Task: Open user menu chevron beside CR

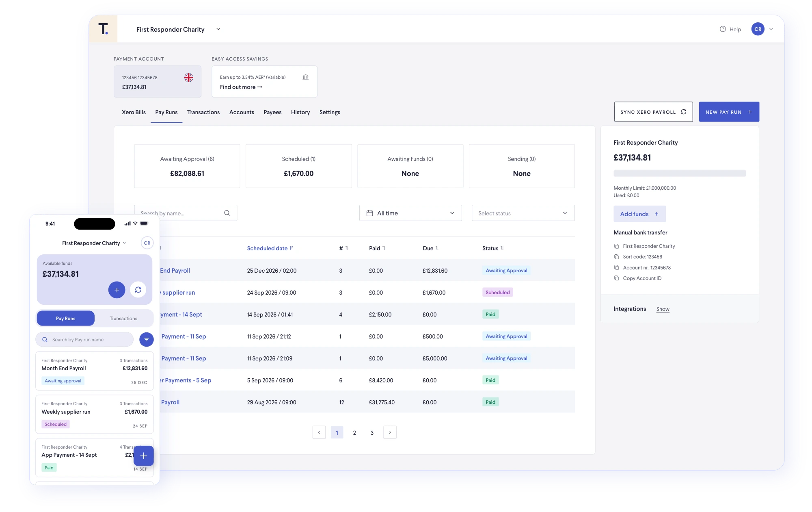Action: (x=771, y=29)
